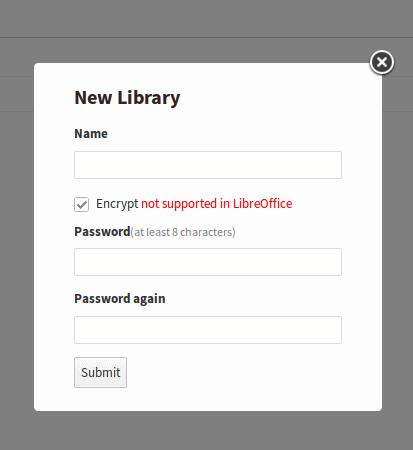Screen dimensions: 413x450
Task: Focus the Password input field
Action: tap(208, 262)
